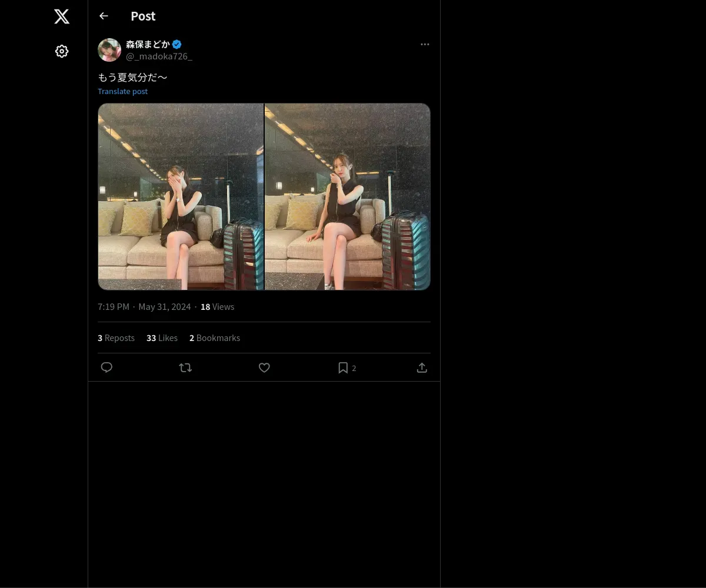Open the X logo home icon
This screenshot has height=588, width=706.
(62, 16)
